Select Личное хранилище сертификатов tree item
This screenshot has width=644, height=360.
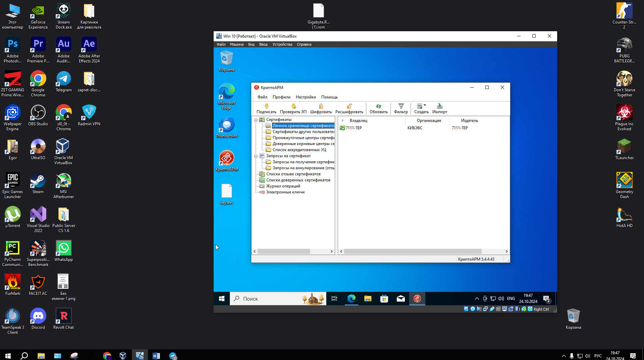click(303, 126)
